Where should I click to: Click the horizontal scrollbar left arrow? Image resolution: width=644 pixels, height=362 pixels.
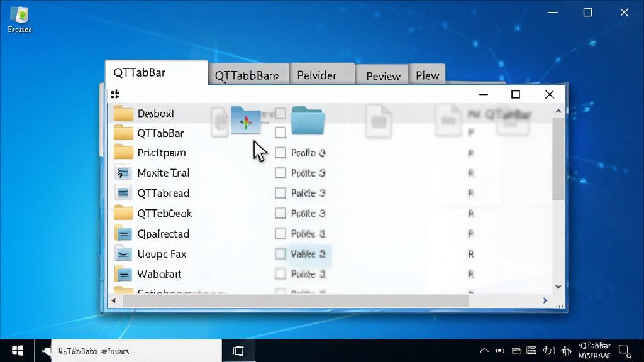[x=114, y=300]
